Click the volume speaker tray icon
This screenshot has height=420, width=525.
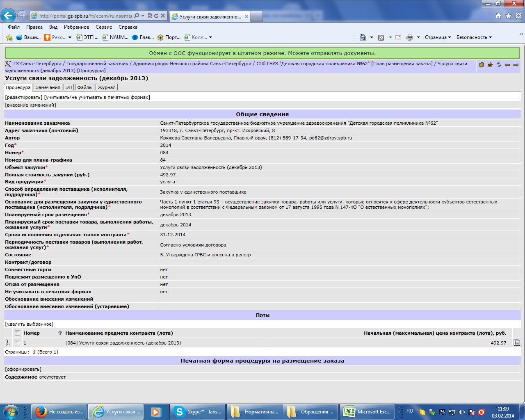[462, 412]
